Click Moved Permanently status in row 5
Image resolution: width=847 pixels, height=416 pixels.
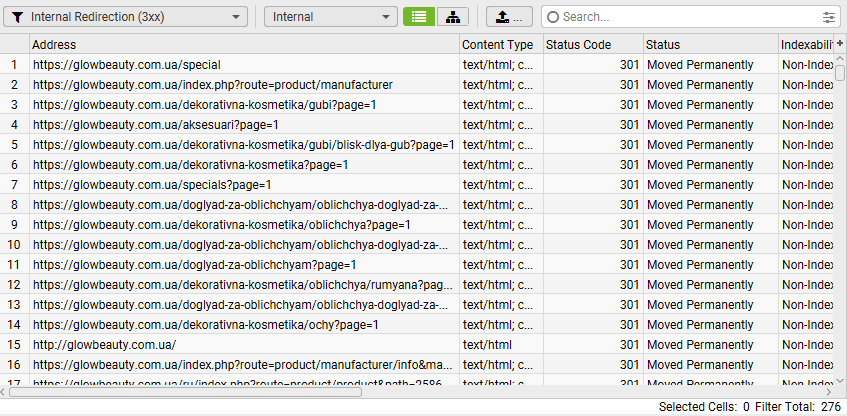[x=700, y=145]
